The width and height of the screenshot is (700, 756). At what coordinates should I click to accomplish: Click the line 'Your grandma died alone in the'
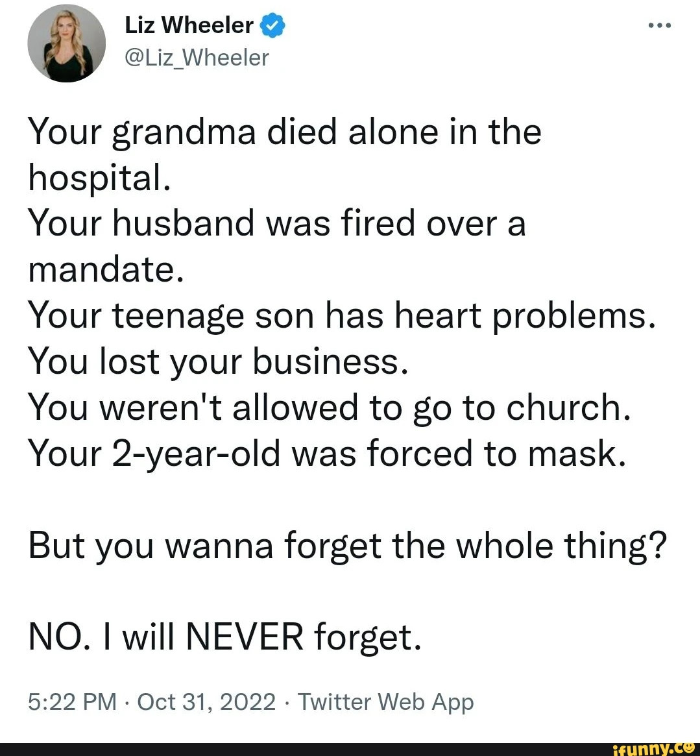point(285,132)
